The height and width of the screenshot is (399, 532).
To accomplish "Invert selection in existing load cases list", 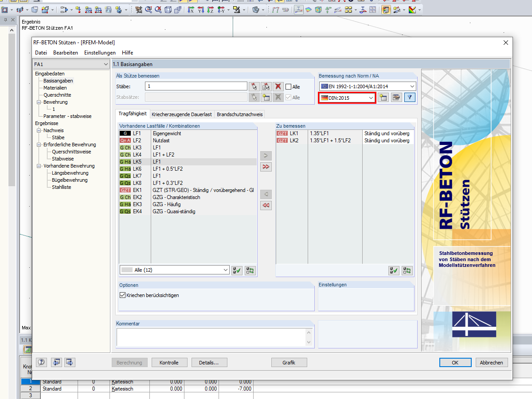I will tap(250, 270).
